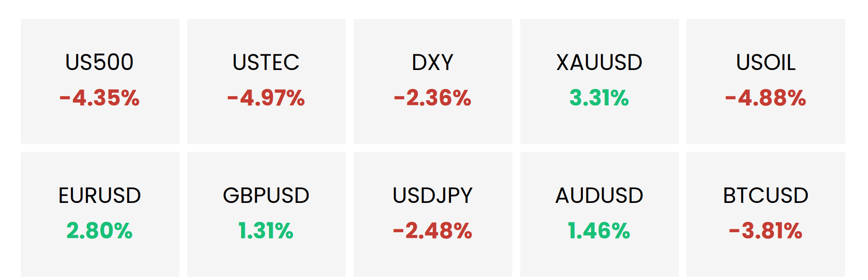The image size is (868, 280).
Task: Click the -4.35% change under US500
Action: [x=100, y=98]
